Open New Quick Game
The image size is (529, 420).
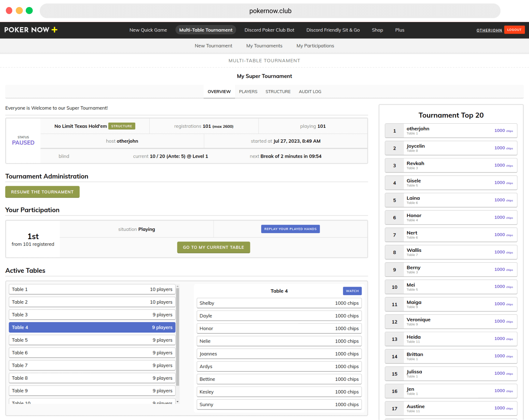point(148,30)
